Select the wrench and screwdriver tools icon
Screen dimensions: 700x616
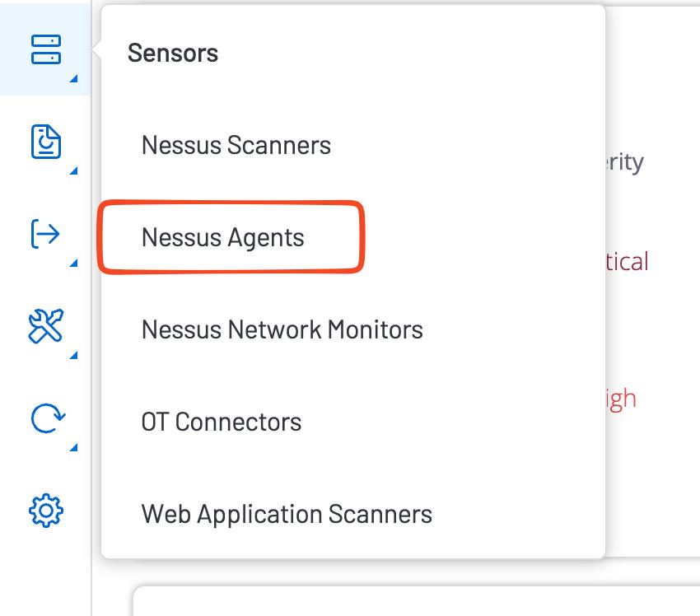click(x=46, y=327)
